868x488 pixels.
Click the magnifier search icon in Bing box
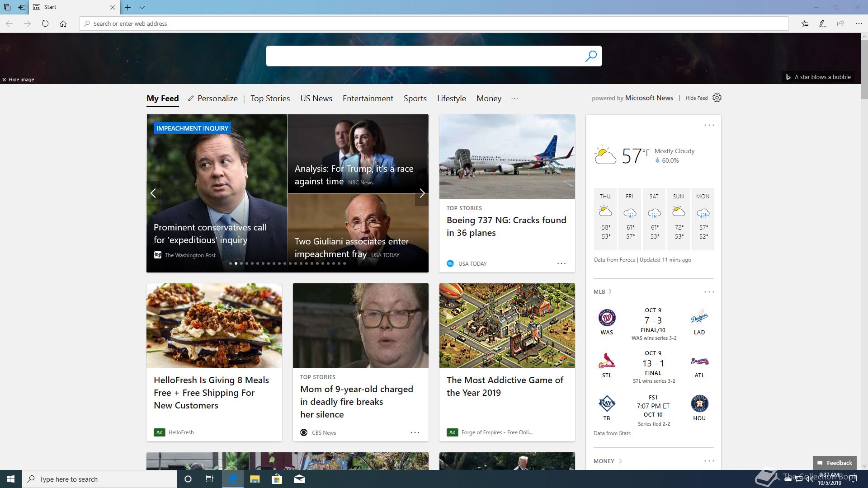591,56
